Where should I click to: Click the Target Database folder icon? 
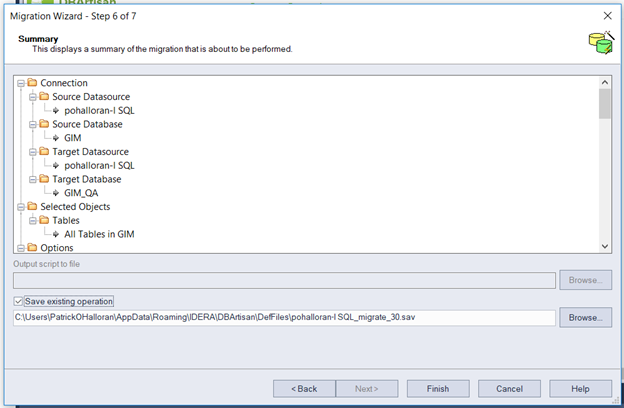tap(44, 179)
